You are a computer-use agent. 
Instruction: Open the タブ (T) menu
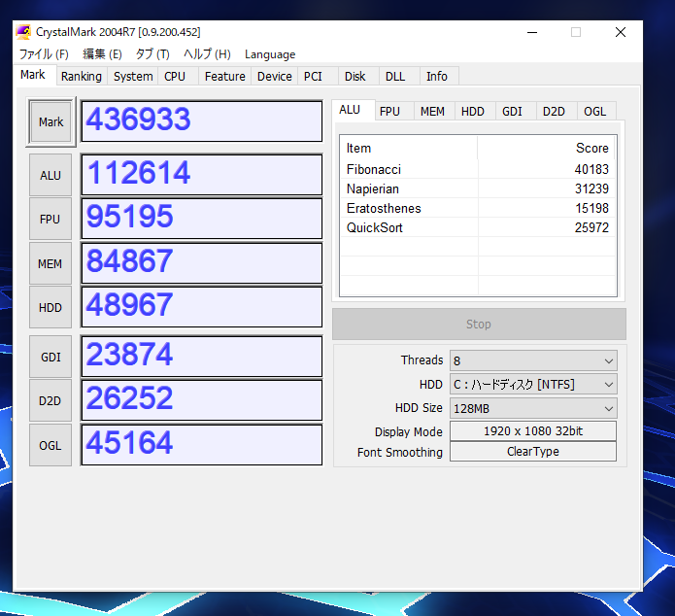pos(152,54)
